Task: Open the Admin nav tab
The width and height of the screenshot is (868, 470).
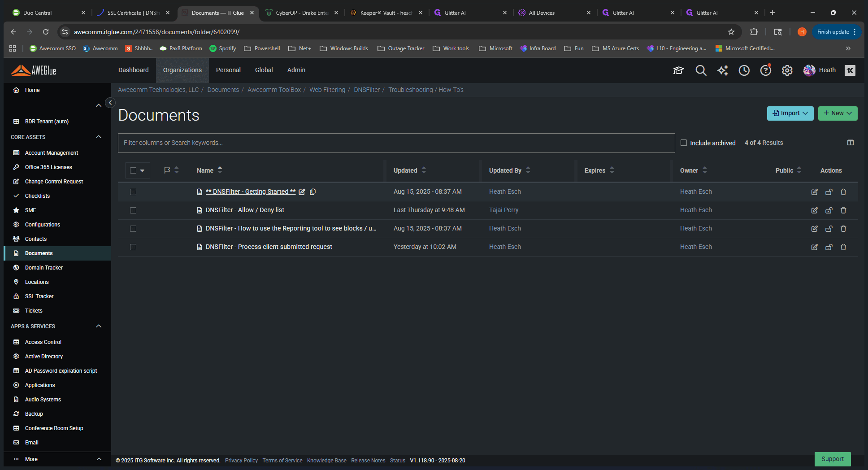Action: 296,70
